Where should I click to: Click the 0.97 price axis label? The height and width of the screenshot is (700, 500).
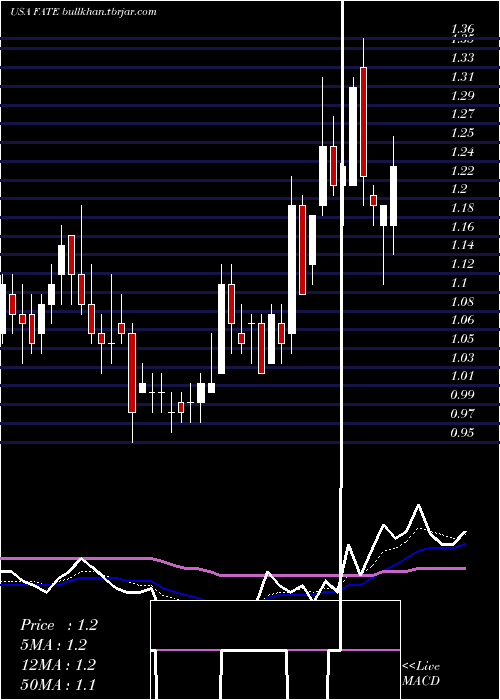pos(462,413)
